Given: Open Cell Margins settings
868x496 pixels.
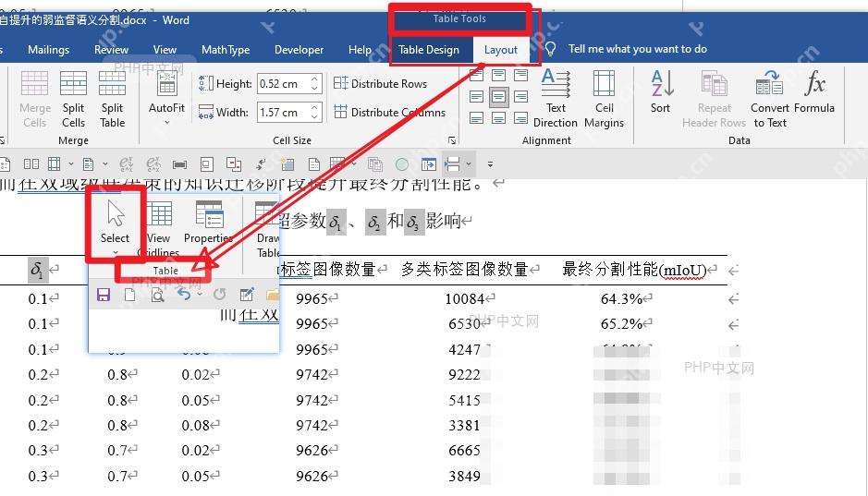Looking at the screenshot, I should 604,99.
